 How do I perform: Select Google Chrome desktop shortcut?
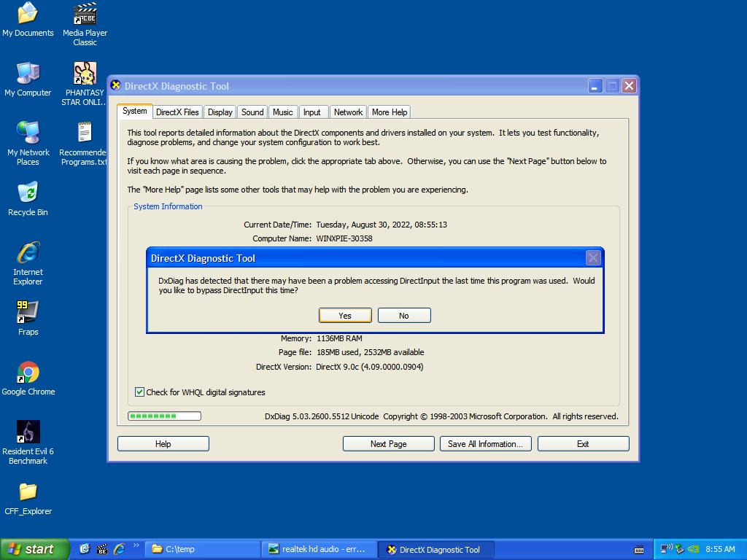pos(28,378)
